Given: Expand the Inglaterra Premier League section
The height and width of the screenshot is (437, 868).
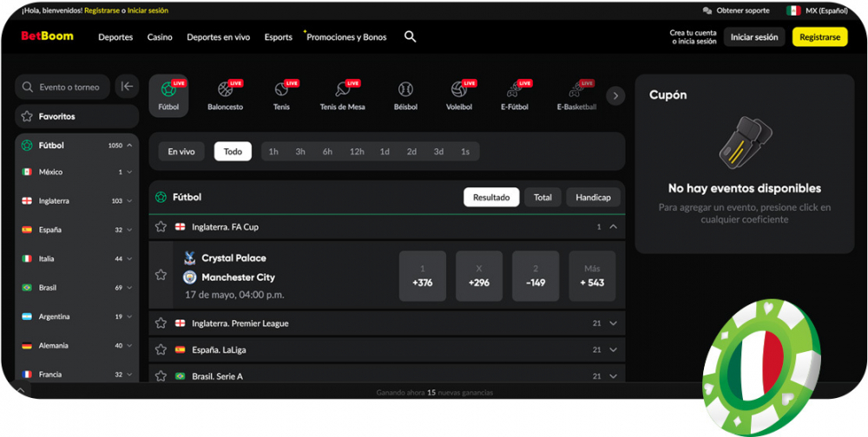Looking at the screenshot, I should [613, 323].
